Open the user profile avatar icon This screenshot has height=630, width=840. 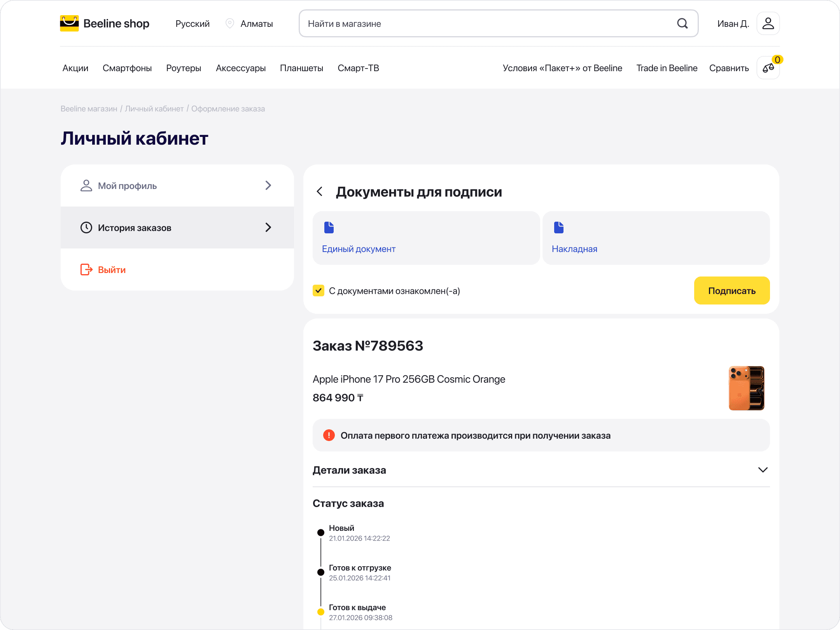click(x=768, y=23)
